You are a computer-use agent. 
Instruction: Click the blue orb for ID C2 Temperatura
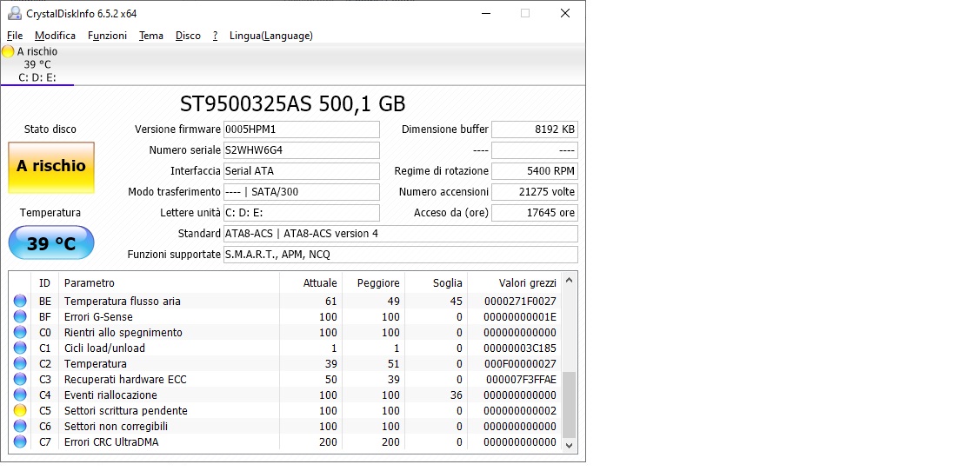21,363
